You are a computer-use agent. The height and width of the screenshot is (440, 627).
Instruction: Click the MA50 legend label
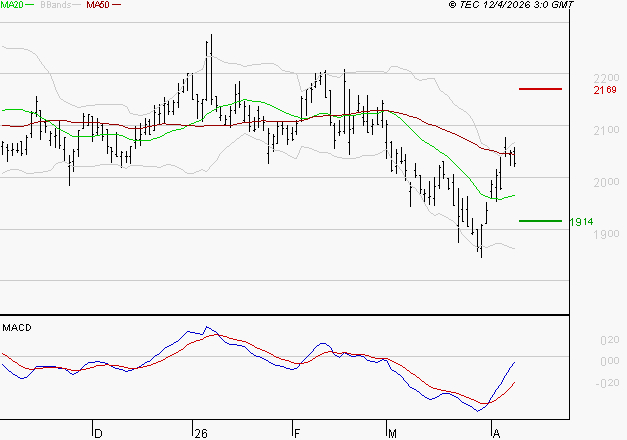point(98,5)
